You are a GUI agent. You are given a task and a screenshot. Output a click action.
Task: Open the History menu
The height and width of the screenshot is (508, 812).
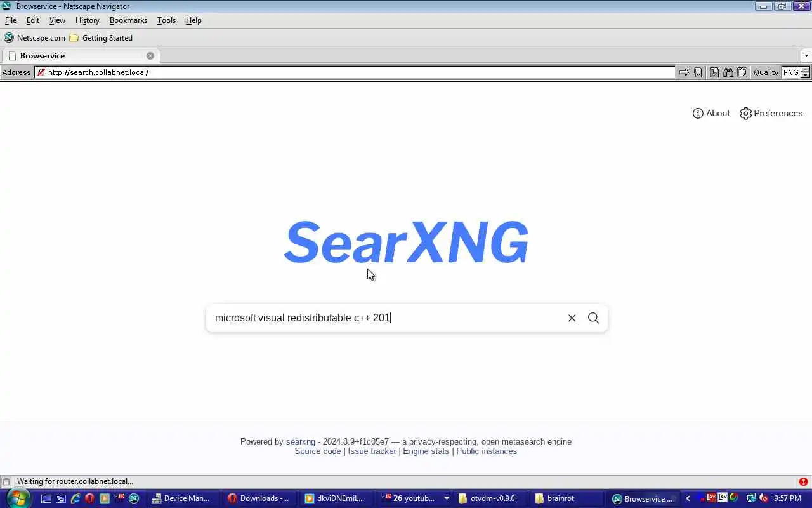coord(87,20)
